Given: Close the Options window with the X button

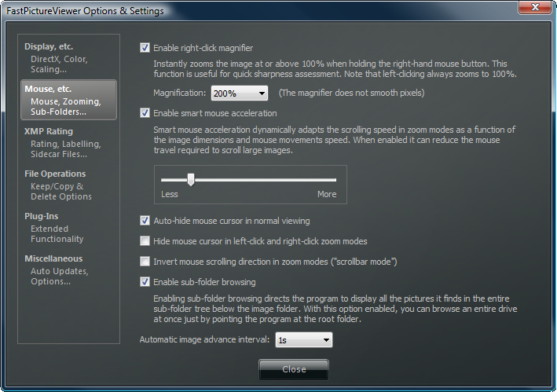Looking at the screenshot, I should click(x=535, y=7).
